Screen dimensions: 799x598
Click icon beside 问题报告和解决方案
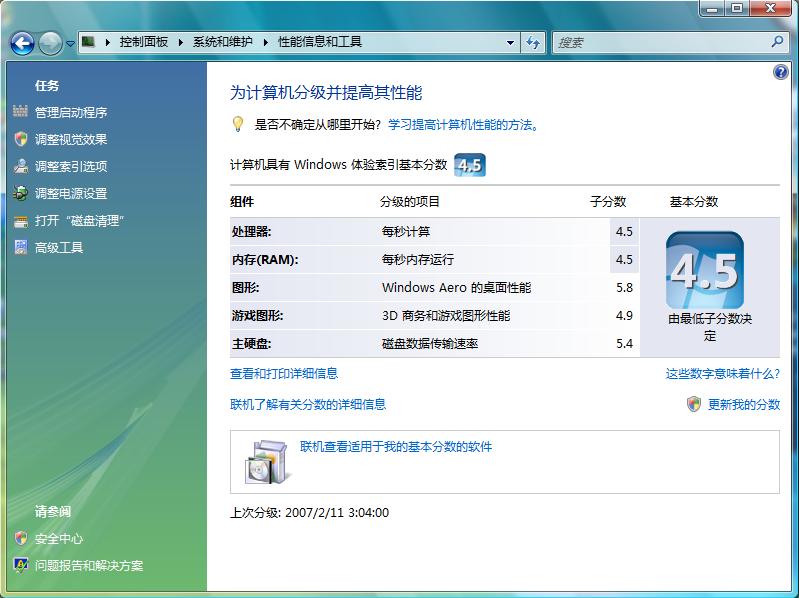21,565
